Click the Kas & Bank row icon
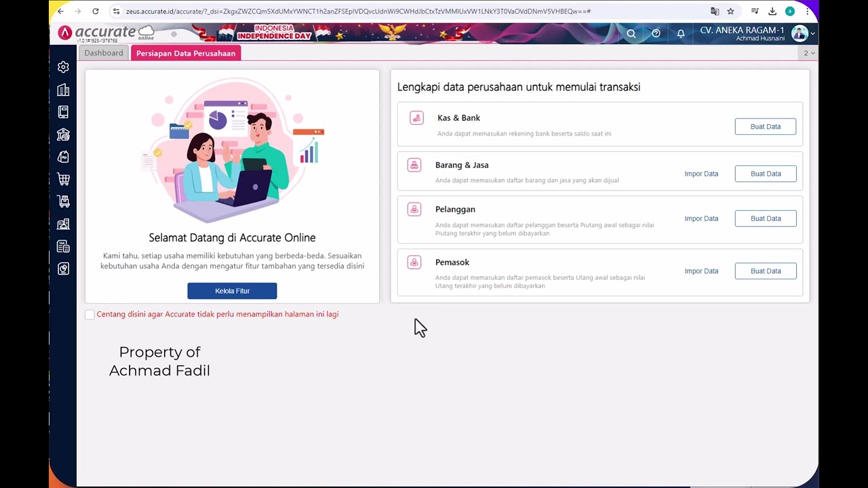Screen dimensions: 868x488 click(416, 118)
